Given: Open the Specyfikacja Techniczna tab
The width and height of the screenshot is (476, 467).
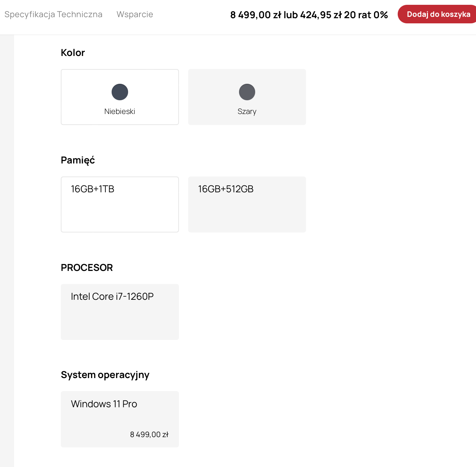Looking at the screenshot, I should 53,14.
